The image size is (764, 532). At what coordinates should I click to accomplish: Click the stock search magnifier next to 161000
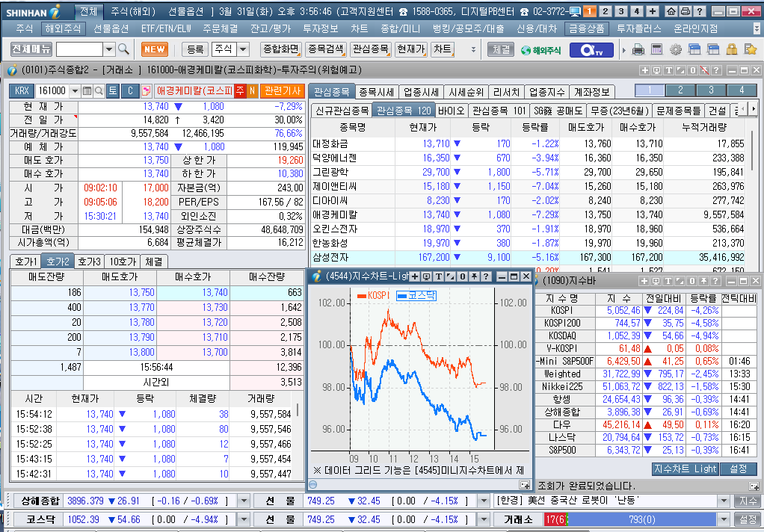(99, 90)
